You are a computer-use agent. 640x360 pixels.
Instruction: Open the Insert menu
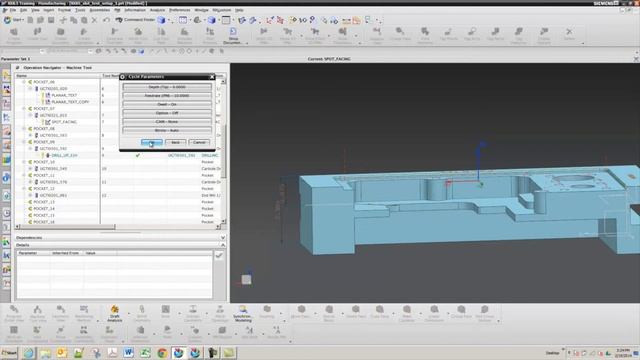pyautogui.click(x=49, y=10)
